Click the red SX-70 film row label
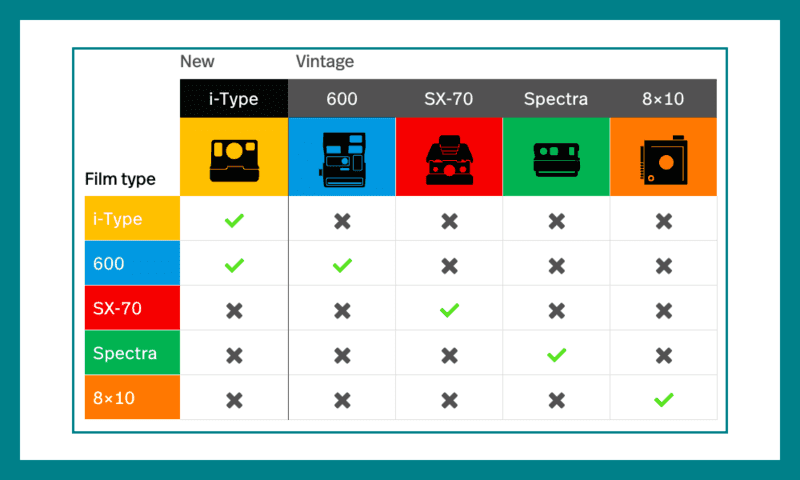This screenshot has height=480, width=800. pos(132,308)
